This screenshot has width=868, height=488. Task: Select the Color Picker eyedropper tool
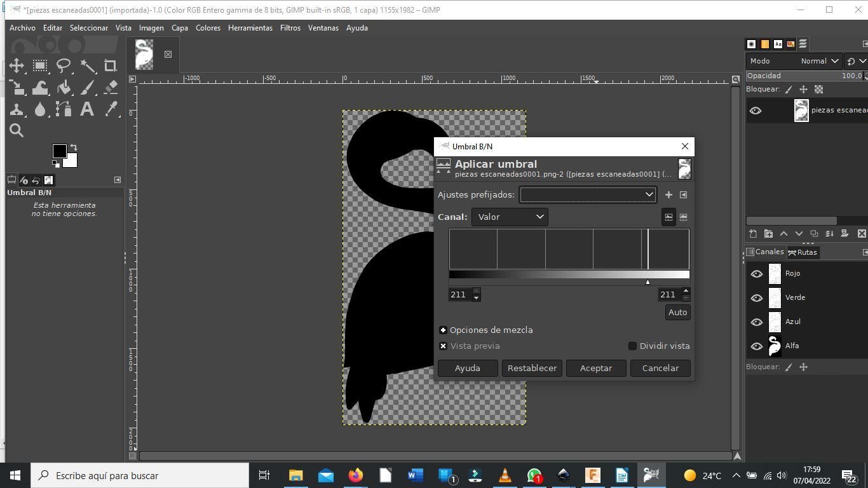[x=111, y=109]
